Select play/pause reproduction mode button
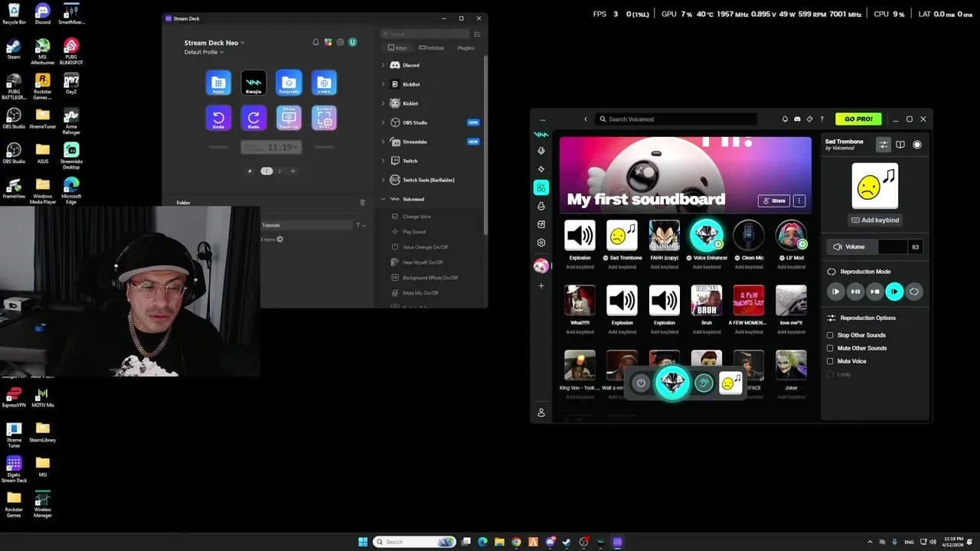This screenshot has height=551, width=980. pos(855,292)
